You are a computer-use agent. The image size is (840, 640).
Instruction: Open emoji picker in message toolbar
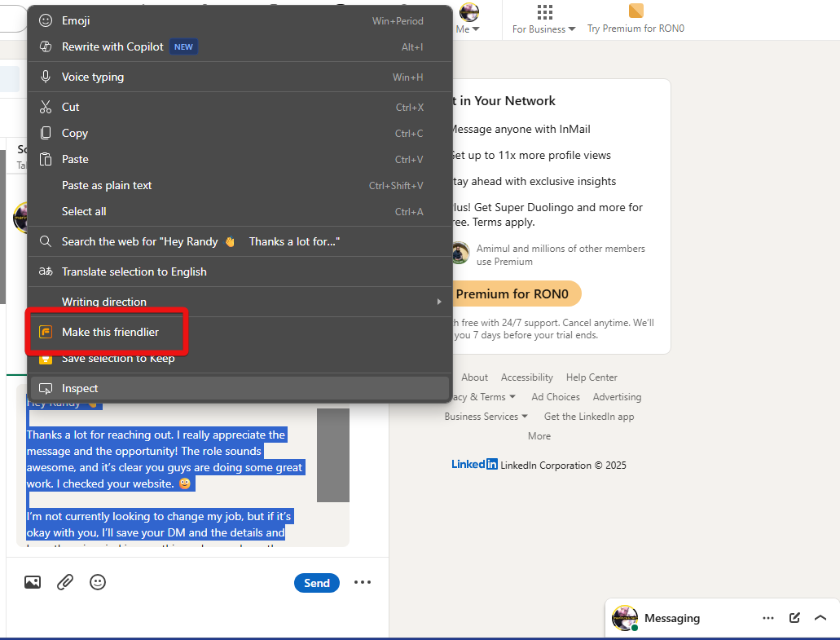[98, 582]
